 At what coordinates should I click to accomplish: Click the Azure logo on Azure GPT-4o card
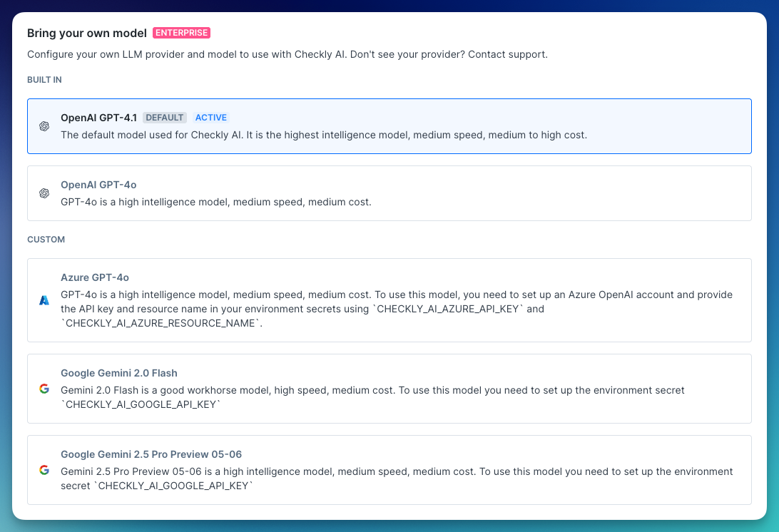(44, 300)
